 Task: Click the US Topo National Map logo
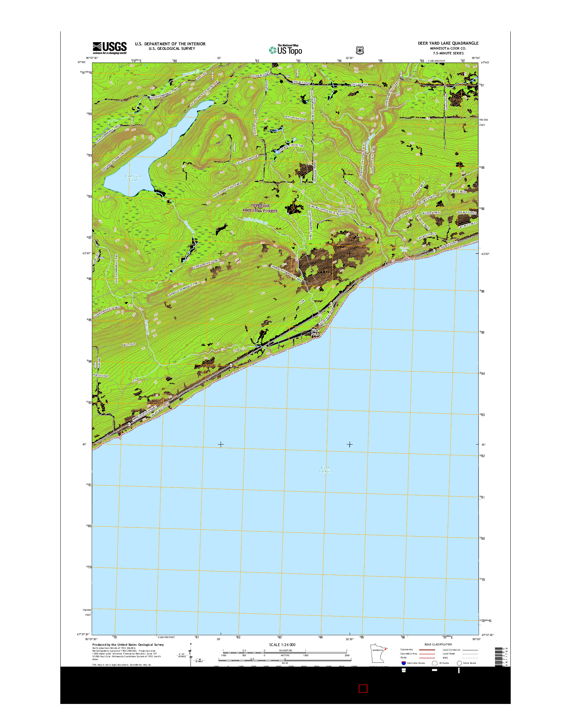click(285, 50)
